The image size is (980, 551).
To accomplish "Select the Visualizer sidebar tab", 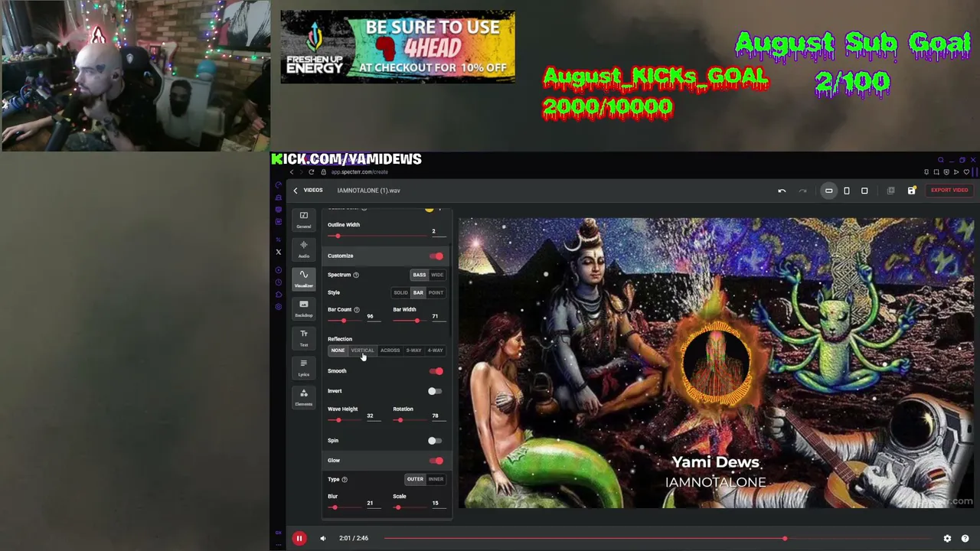I will click(304, 279).
